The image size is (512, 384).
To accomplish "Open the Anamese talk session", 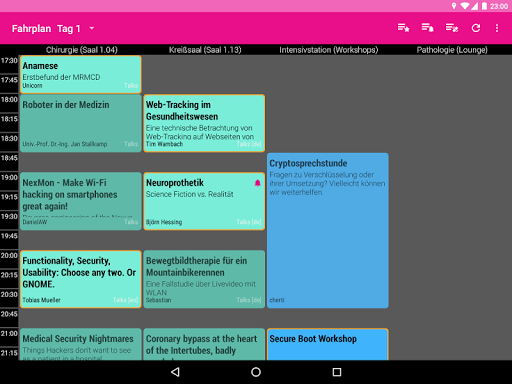I will tap(81, 74).
